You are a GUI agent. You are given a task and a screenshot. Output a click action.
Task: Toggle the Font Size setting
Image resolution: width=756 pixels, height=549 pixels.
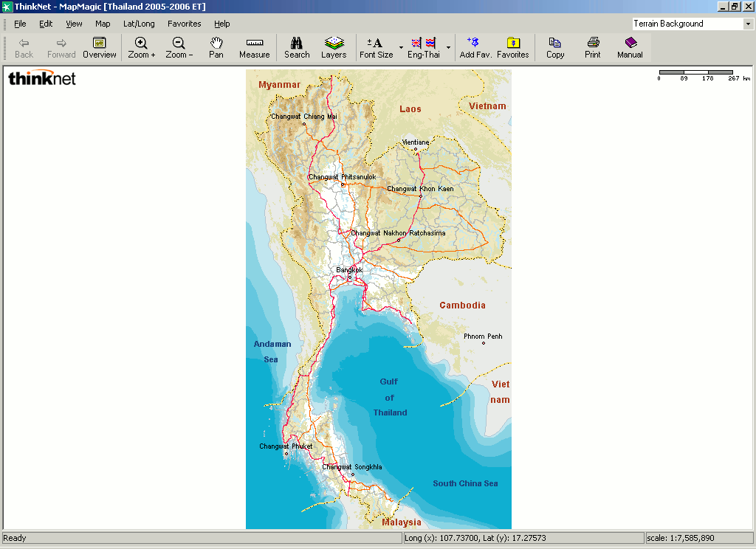tap(375, 47)
